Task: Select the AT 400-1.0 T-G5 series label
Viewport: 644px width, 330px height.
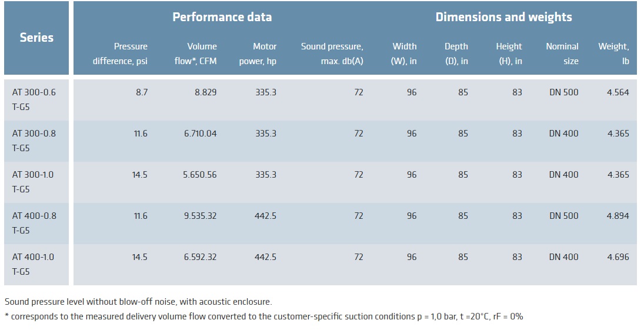Action: [34, 264]
